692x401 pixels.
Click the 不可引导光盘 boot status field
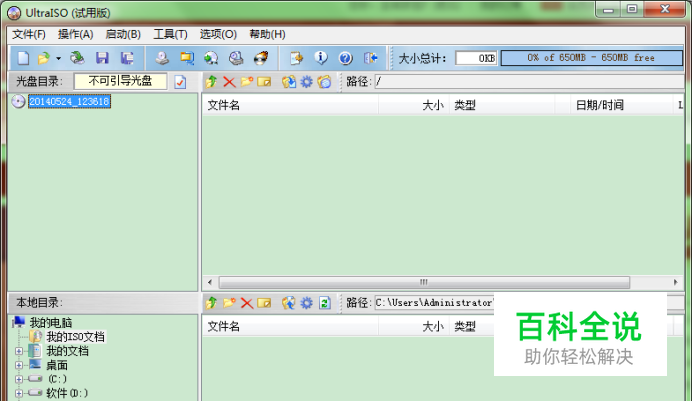point(120,81)
